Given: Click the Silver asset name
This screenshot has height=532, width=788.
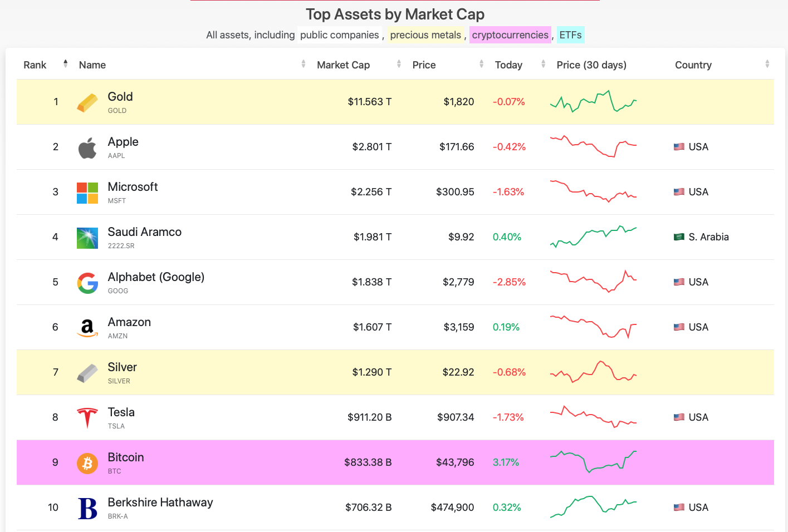Looking at the screenshot, I should tap(122, 367).
